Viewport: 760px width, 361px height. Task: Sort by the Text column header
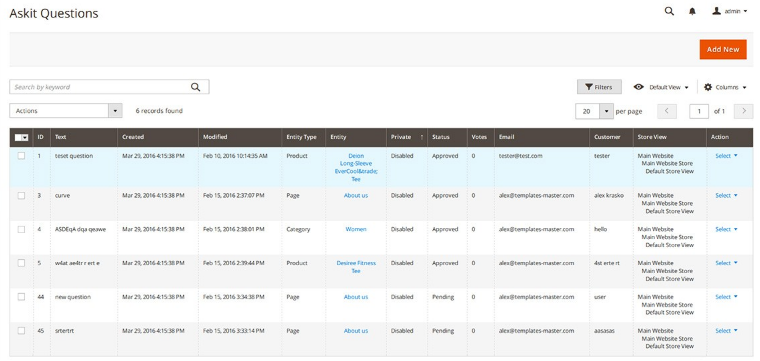(84, 137)
